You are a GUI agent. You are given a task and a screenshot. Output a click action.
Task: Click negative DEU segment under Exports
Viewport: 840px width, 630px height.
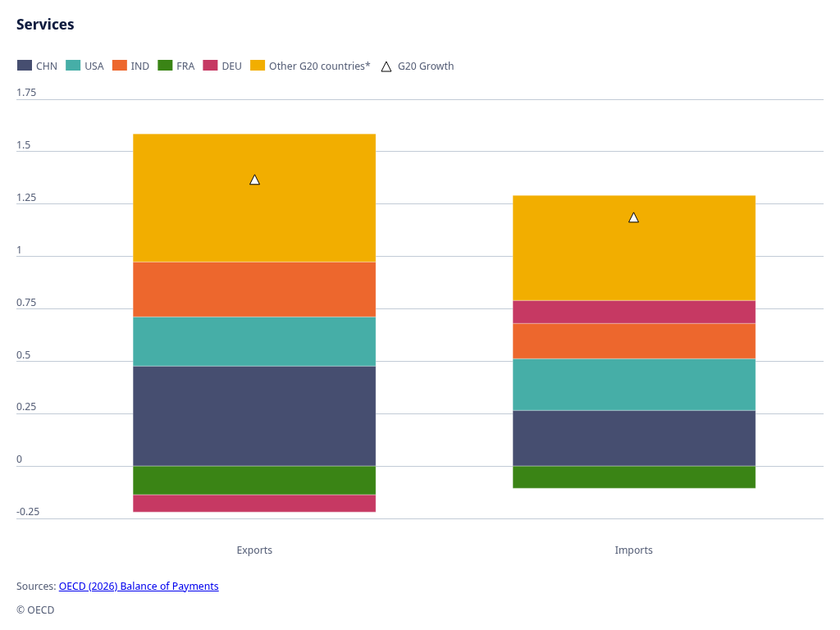254,503
